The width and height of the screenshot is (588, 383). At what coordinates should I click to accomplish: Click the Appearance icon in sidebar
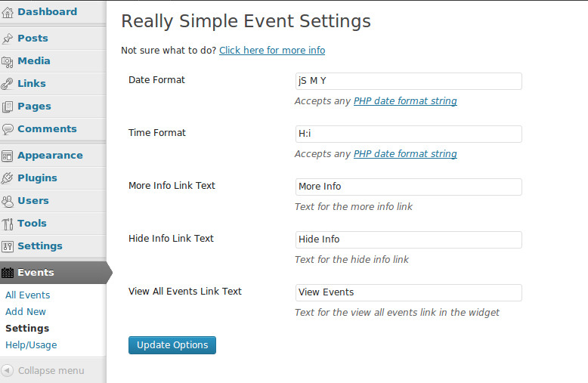click(x=8, y=156)
